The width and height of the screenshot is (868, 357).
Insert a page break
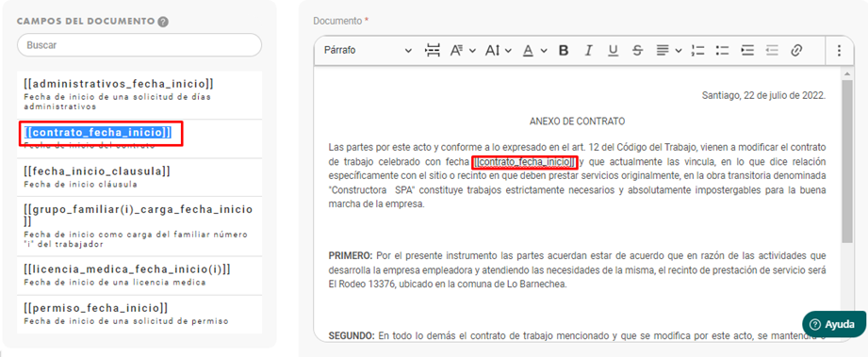point(433,51)
